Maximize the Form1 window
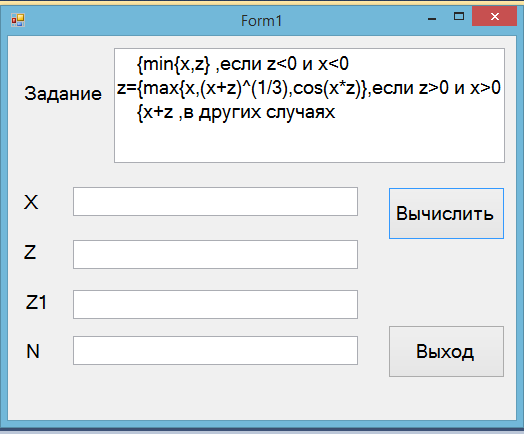 [459, 16]
